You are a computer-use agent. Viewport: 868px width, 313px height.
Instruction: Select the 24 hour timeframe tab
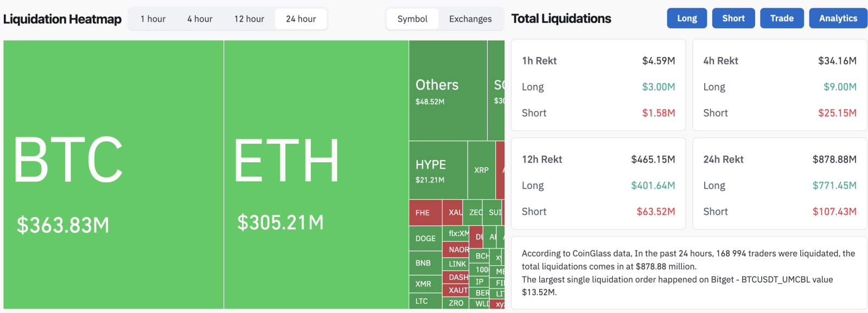point(301,19)
